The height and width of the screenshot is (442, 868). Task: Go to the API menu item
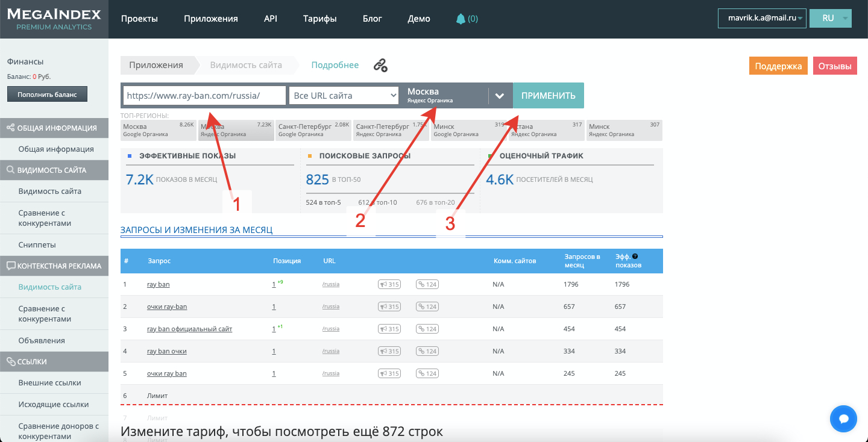271,19
